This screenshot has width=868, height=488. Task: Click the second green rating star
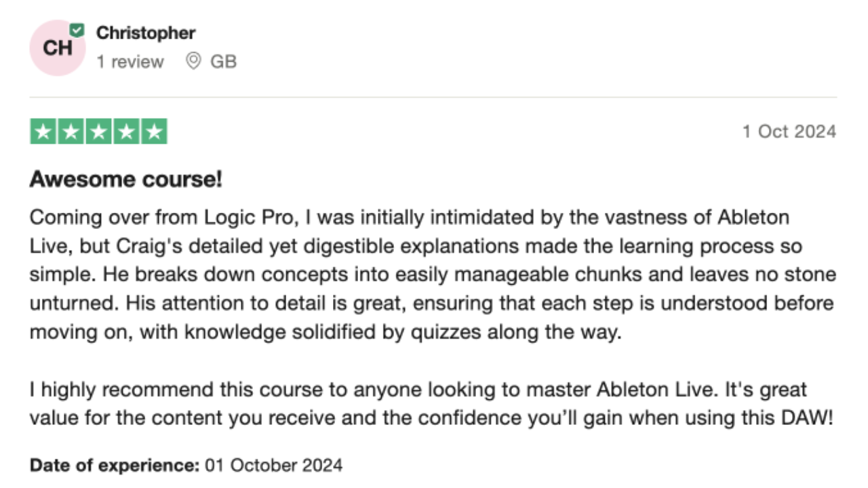pyautogui.click(x=71, y=132)
